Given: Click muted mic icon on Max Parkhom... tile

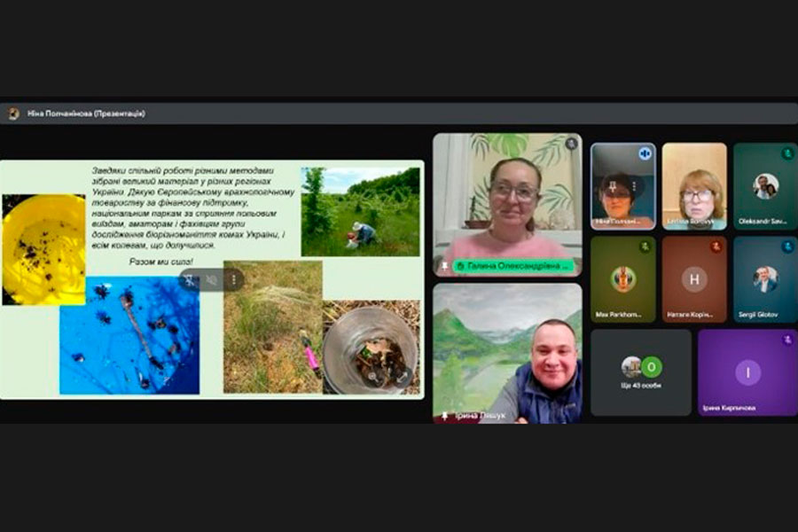Looking at the screenshot, I should [x=645, y=246].
